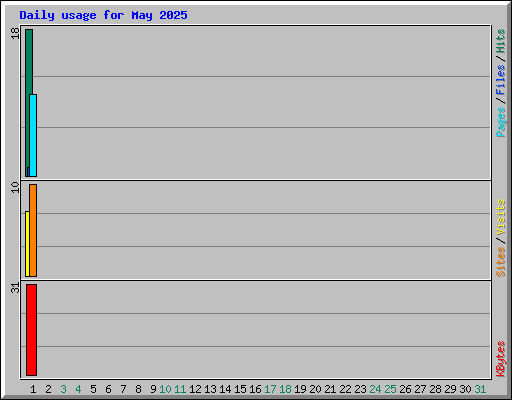Click the y-axis value 18
The width and height of the screenshot is (512, 400).
tap(15, 33)
